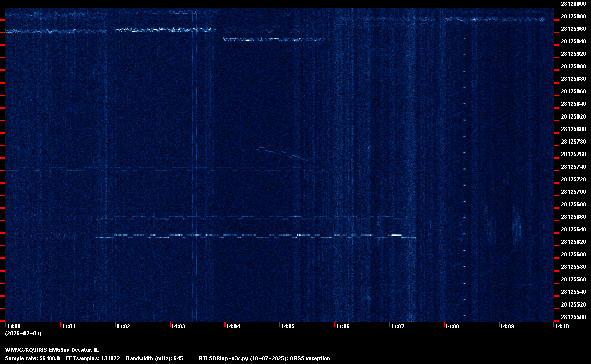Click the RTLSDRlop-v3c.py QRSS reception caption
The width and height of the screenshot is (591, 364).
coord(264,358)
